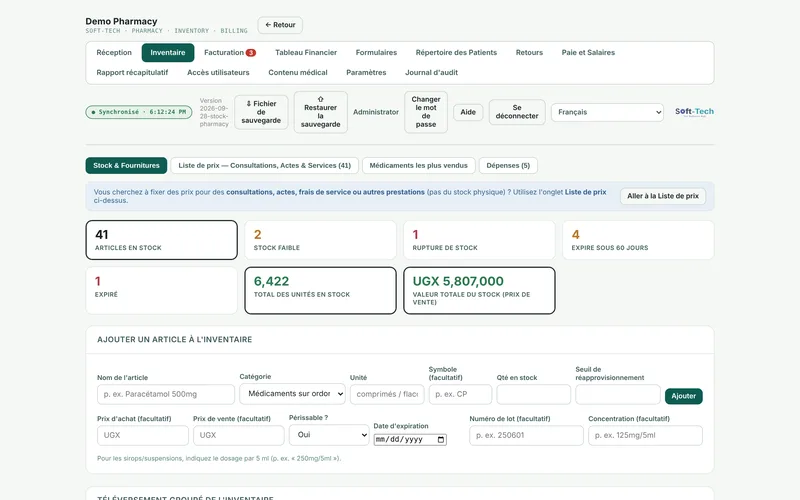The height and width of the screenshot is (500, 800).
Task: Click the Ajouter button
Action: coord(684,396)
